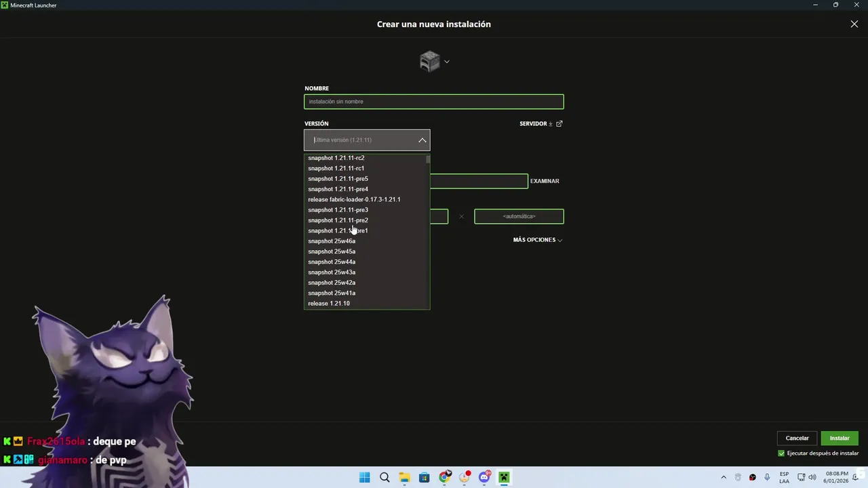Open the installation icon chooser arrow

tap(446, 62)
